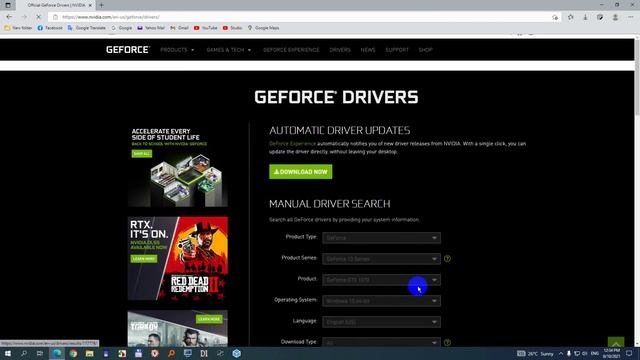Open the News nav item
640x360 pixels.
point(368,50)
